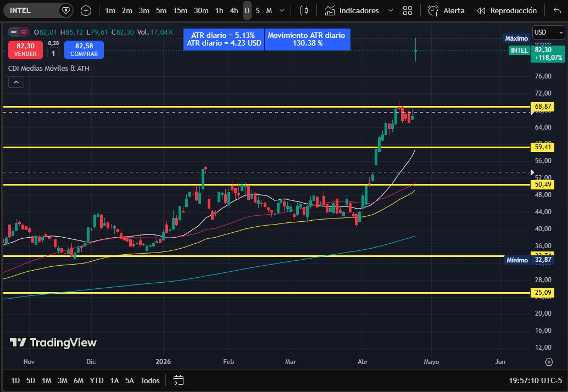The image size is (568, 392).
Task: Click the TradingView logo
Action: (x=53, y=343)
